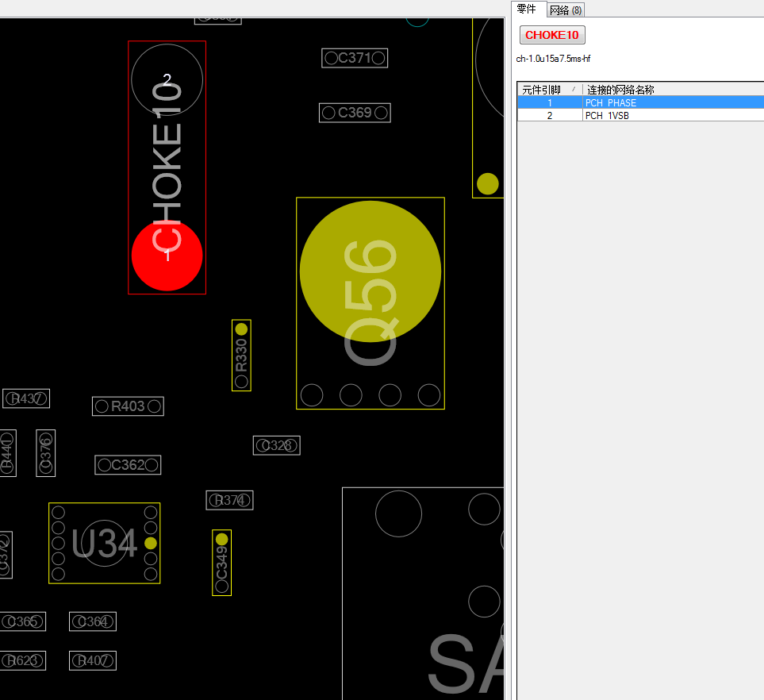The height and width of the screenshot is (700, 764).
Task: Click the red CHOKE10 part button
Action: [x=552, y=35]
